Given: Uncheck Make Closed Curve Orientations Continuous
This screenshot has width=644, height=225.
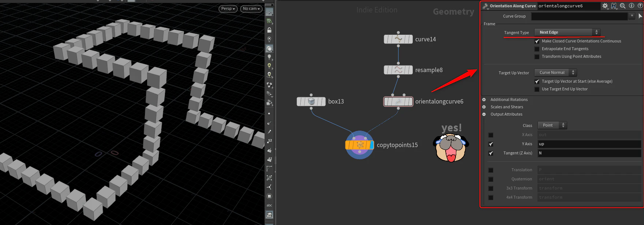Looking at the screenshot, I should click(x=537, y=41).
